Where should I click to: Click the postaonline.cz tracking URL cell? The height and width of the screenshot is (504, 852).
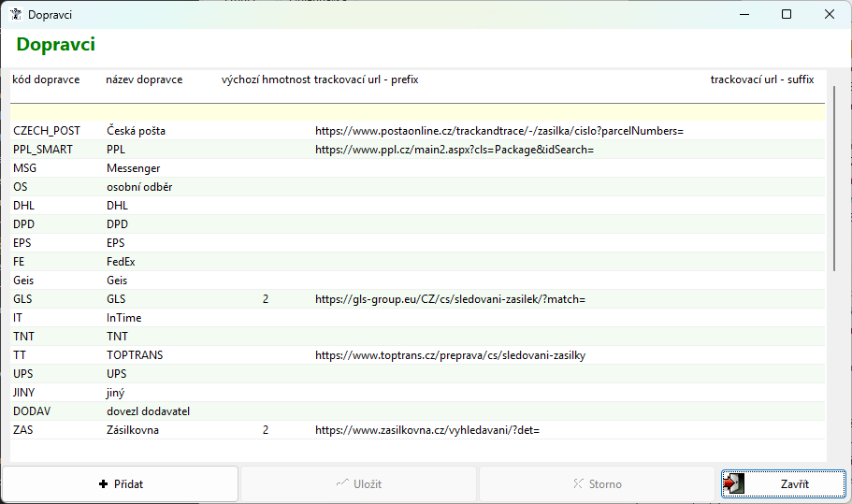click(498, 131)
